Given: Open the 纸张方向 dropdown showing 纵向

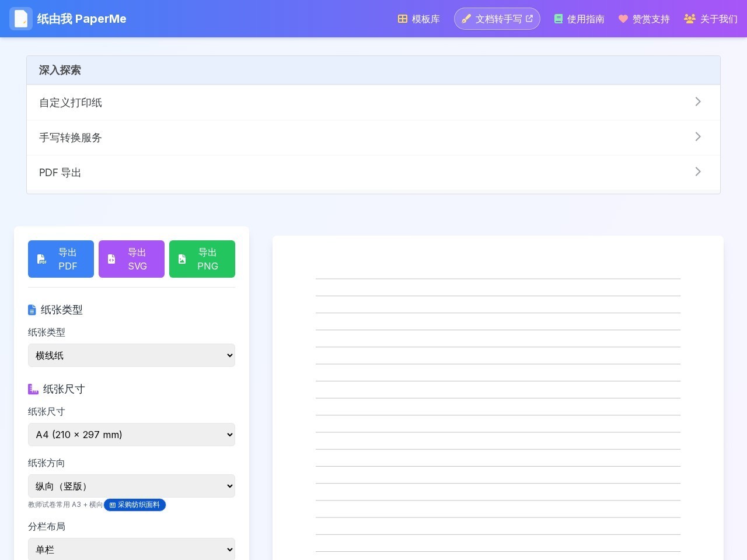Looking at the screenshot, I should tap(131, 486).
